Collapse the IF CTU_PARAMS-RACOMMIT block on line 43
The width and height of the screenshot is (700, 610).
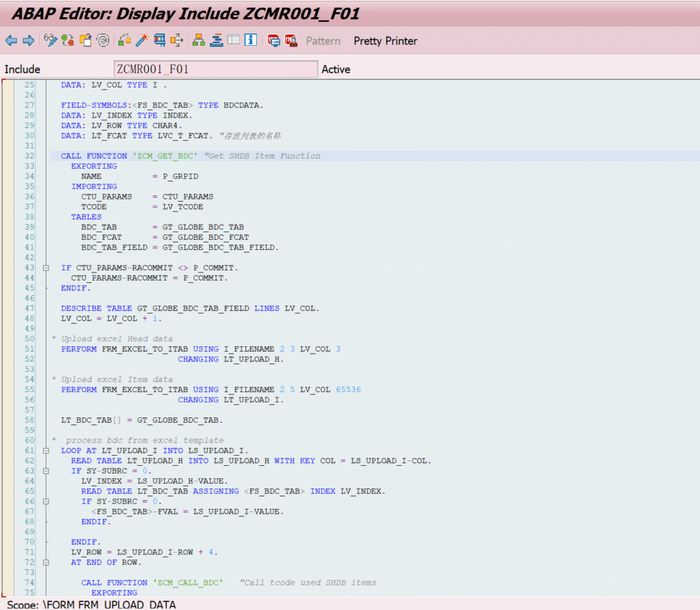click(x=46, y=268)
